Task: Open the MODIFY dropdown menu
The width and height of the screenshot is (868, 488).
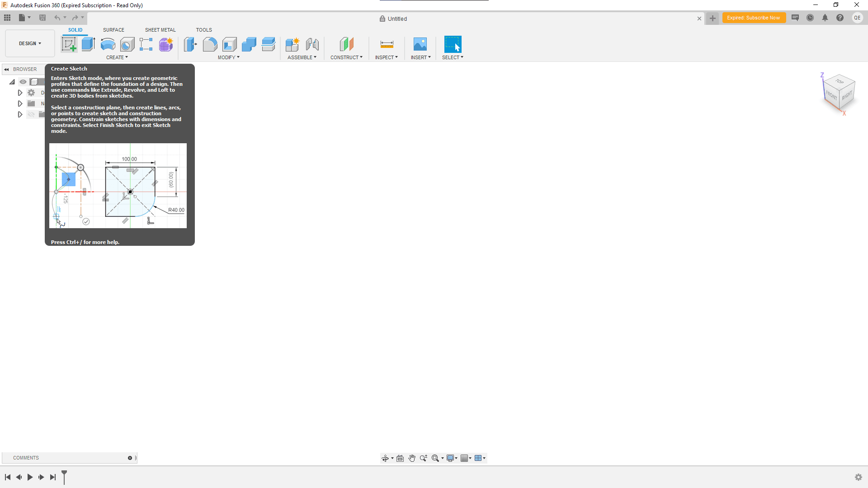Action: pyautogui.click(x=228, y=57)
